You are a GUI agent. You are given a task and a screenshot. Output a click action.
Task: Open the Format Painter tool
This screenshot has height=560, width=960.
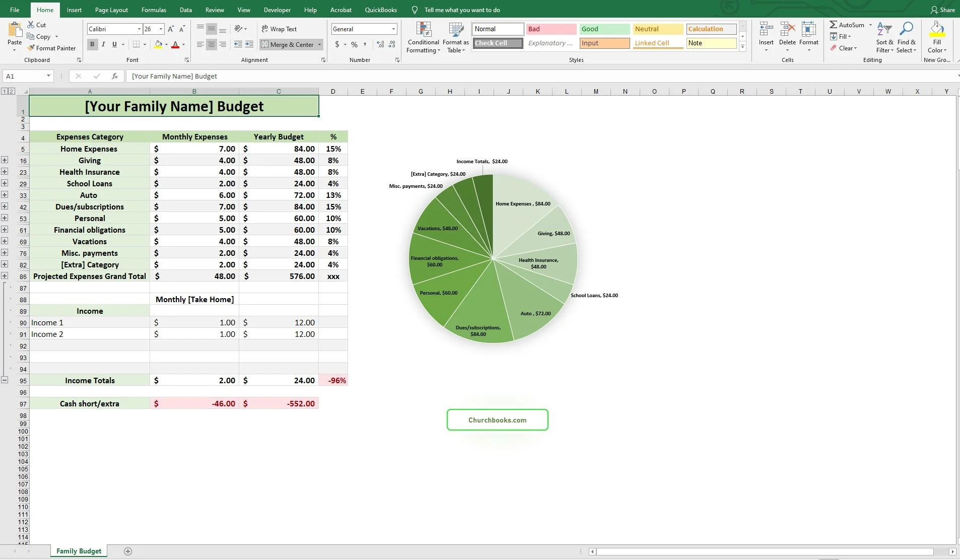(x=51, y=48)
